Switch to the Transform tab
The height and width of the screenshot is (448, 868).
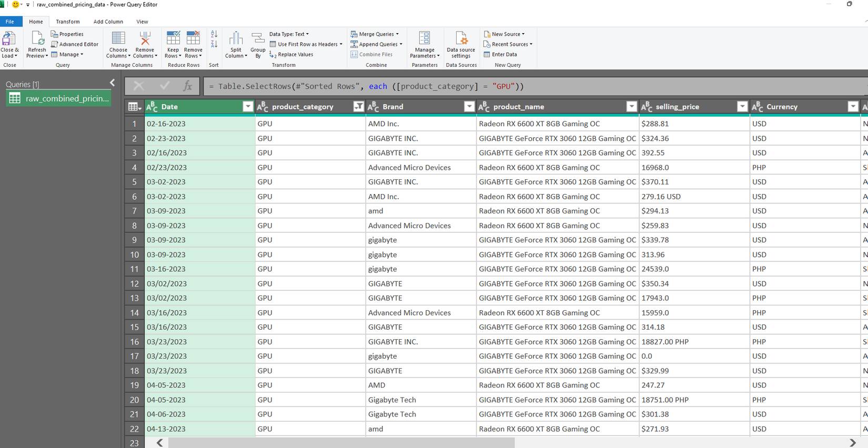coord(68,22)
